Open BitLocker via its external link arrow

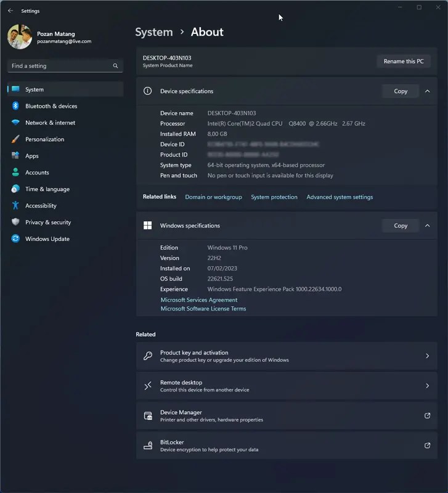[427, 446]
